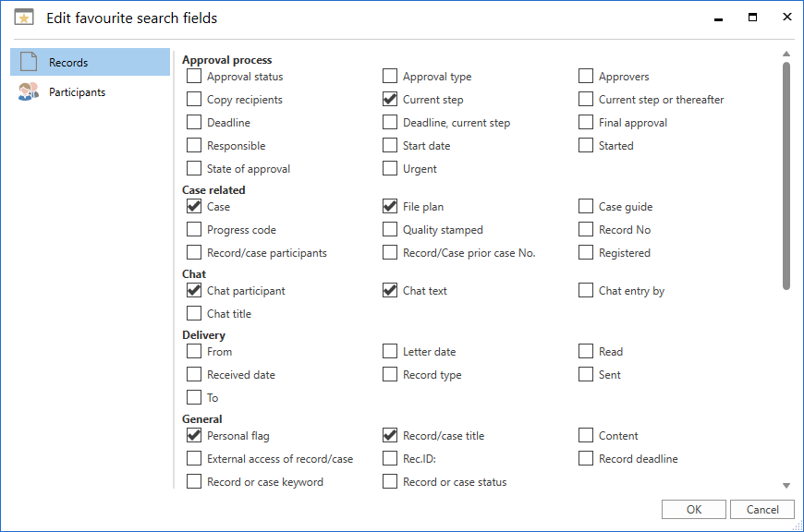This screenshot has width=804, height=532.
Task: Click the Participants people icon
Action: (28, 92)
